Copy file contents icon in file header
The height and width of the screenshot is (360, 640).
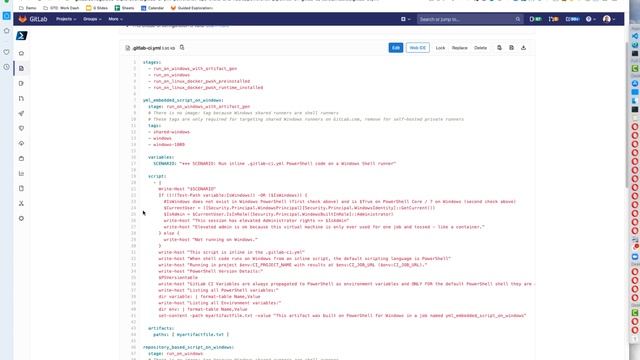[499, 48]
